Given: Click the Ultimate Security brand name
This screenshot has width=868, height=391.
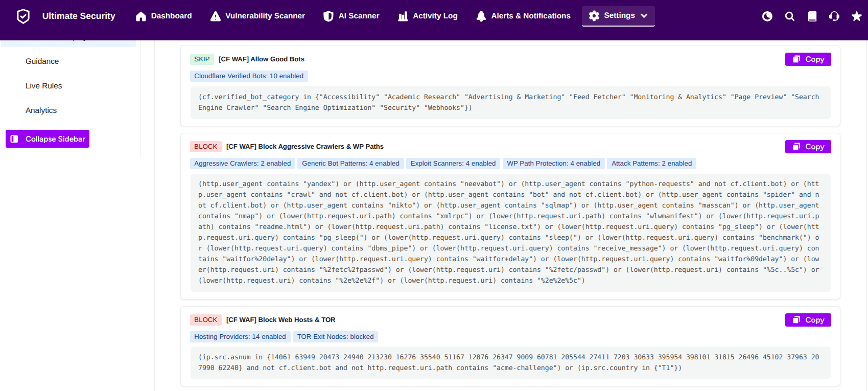Looking at the screenshot, I should point(79,16).
